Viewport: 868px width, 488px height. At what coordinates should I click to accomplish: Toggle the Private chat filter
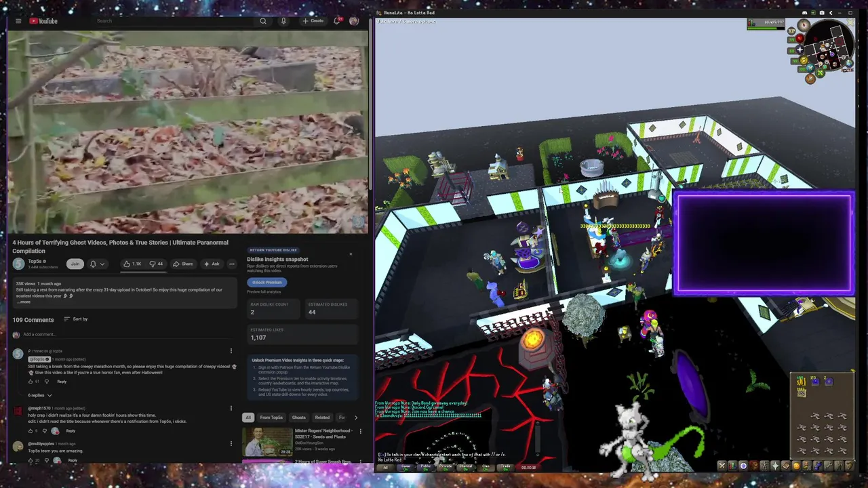tap(446, 467)
